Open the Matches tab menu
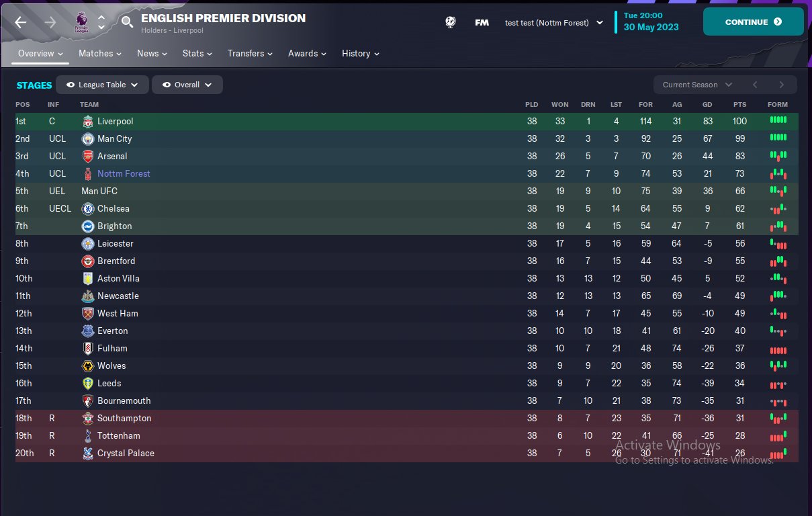This screenshot has height=516, width=812. pyautogui.click(x=100, y=53)
